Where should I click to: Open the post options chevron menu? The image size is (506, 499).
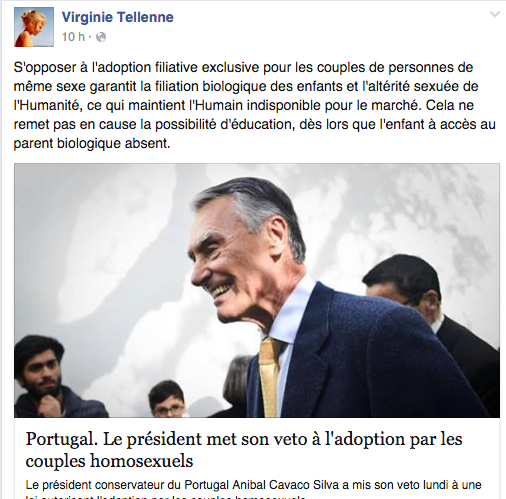coord(495,14)
